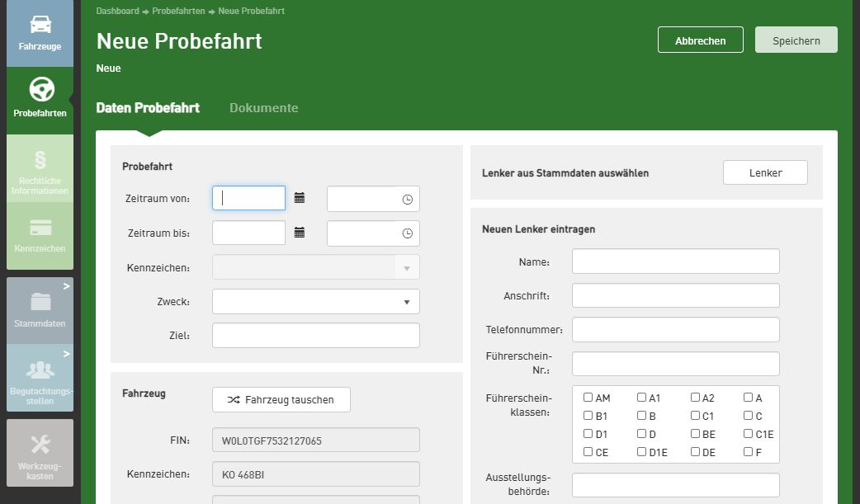Viewport: 860px width, 504px height.
Task: Click the Kennzeichen license plate sidebar icon
Action: (x=40, y=228)
